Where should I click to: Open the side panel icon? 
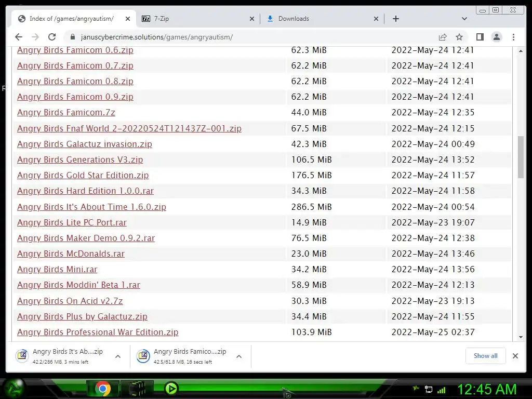pyautogui.click(x=480, y=37)
